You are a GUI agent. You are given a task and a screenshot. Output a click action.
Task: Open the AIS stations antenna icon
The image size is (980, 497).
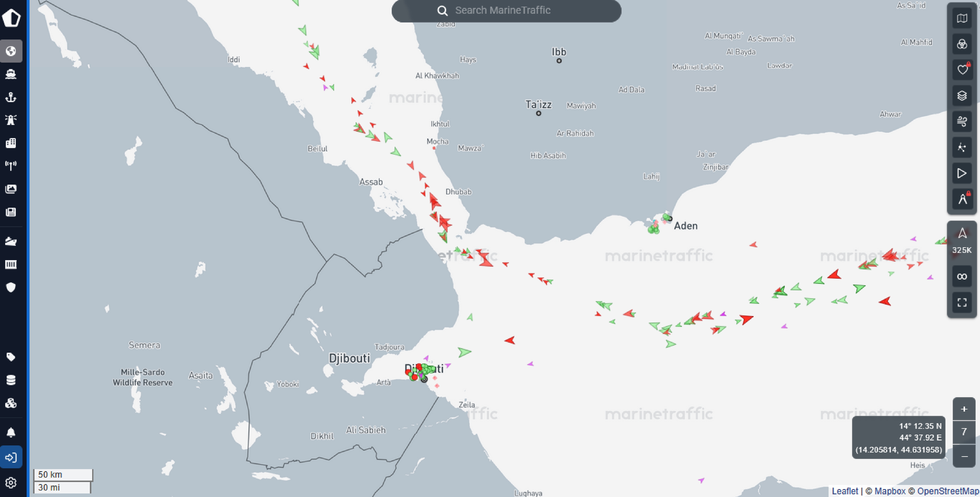click(x=11, y=165)
